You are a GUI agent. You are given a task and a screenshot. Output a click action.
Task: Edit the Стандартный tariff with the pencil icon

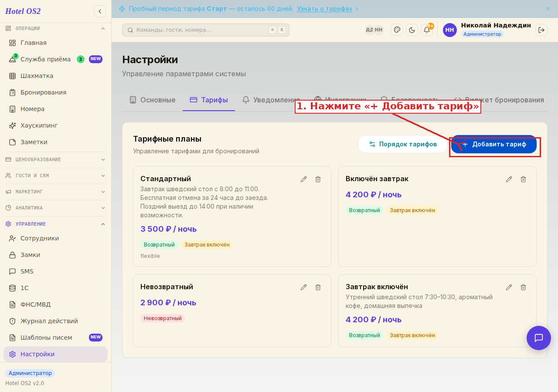304,179
